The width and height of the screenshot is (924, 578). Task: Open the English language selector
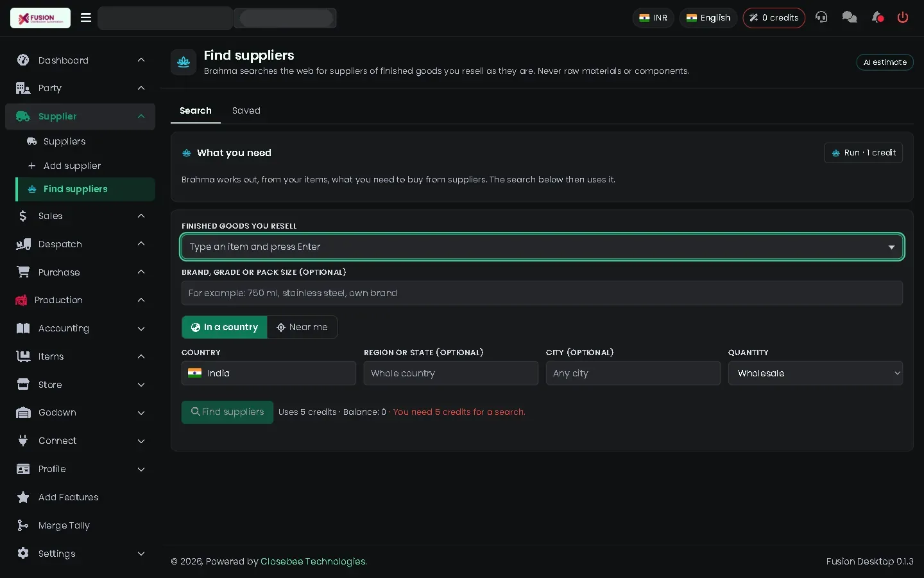(708, 18)
